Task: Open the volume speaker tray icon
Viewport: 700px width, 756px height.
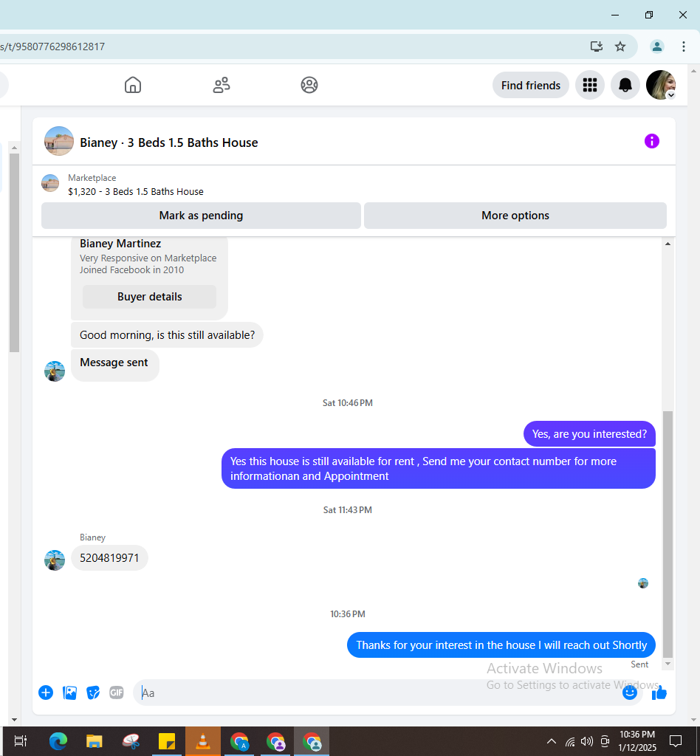Action: pos(587,741)
